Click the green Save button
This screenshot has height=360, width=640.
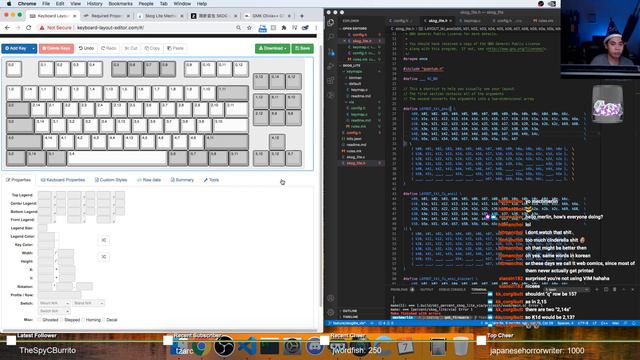[302, 49]
